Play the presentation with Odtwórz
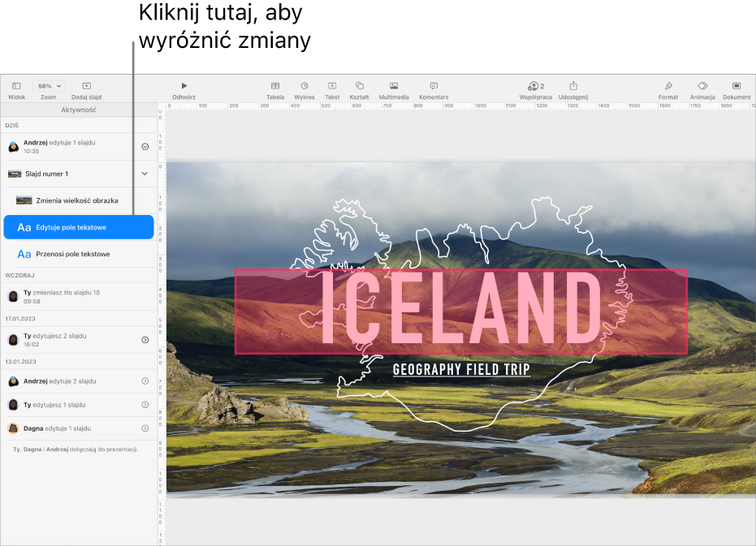This screenshot has height=546, width=756. [184, 86]
